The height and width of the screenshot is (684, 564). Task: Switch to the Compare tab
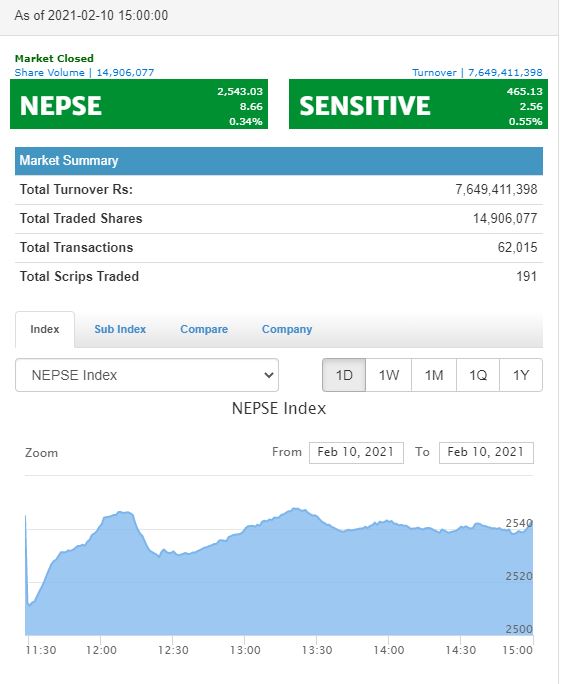coord(204,329)
